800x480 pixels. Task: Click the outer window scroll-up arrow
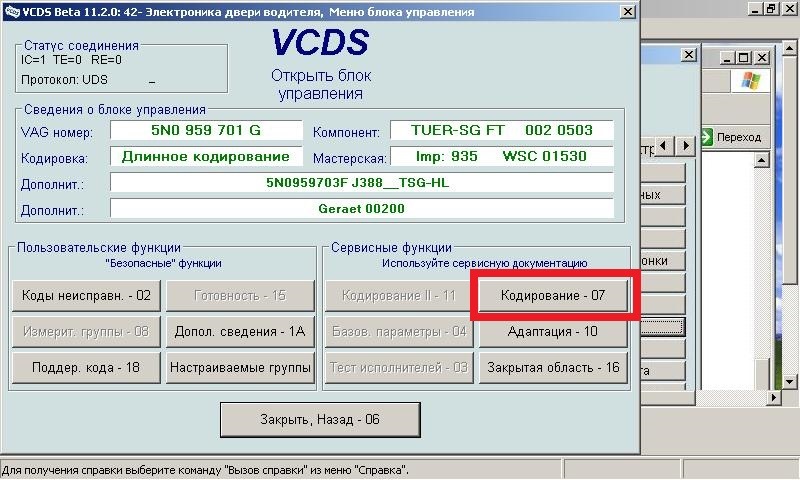[790, 49]
